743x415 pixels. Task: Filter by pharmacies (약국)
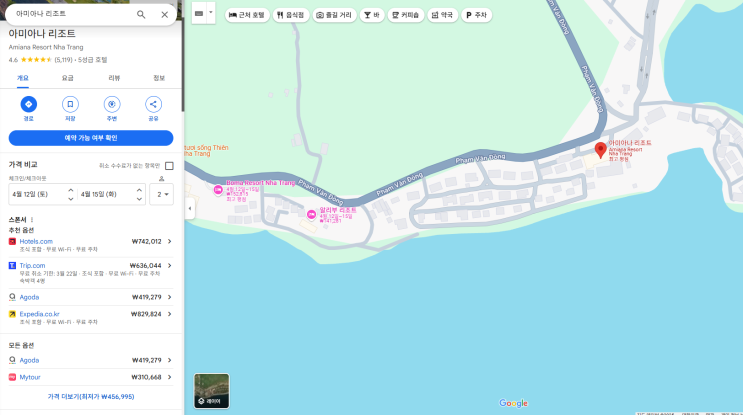pos(443,15)
